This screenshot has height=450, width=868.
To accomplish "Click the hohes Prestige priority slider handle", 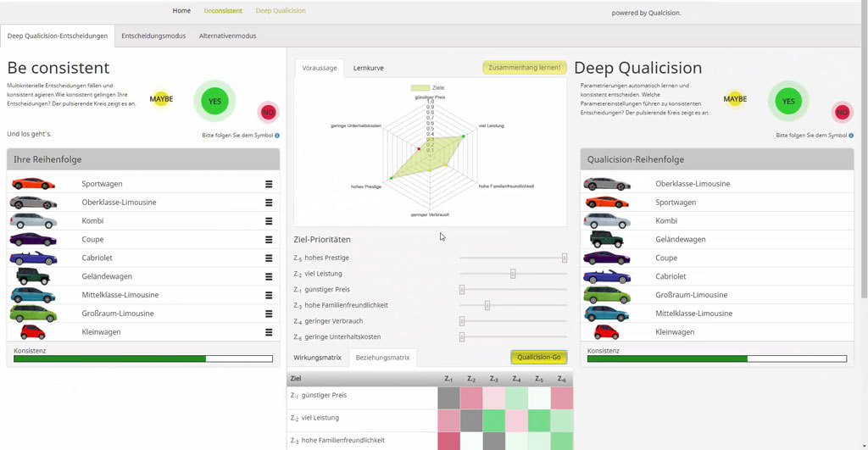I will click(x=564, y=258).
